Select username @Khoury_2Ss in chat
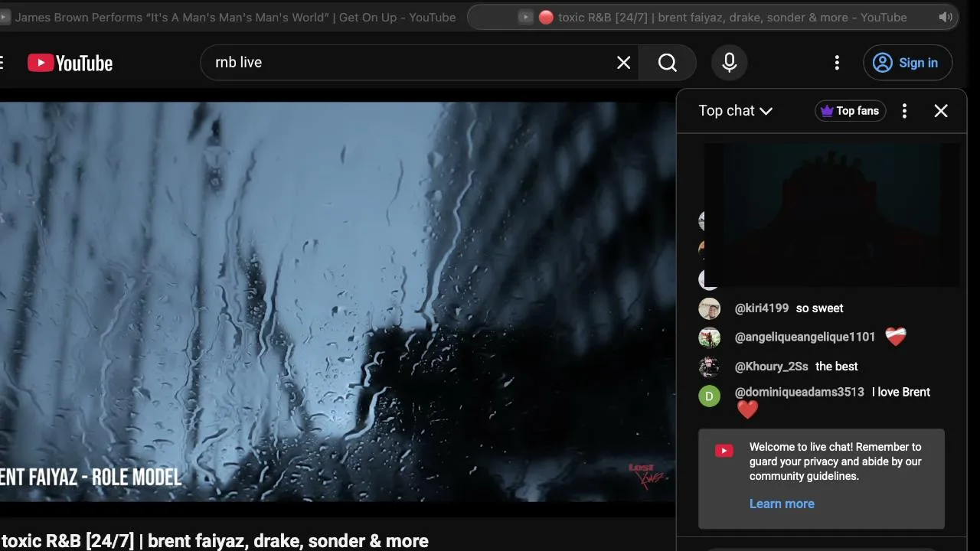This screenshot has width=980, height=551. pyautogui.click(x=771, y=367)
